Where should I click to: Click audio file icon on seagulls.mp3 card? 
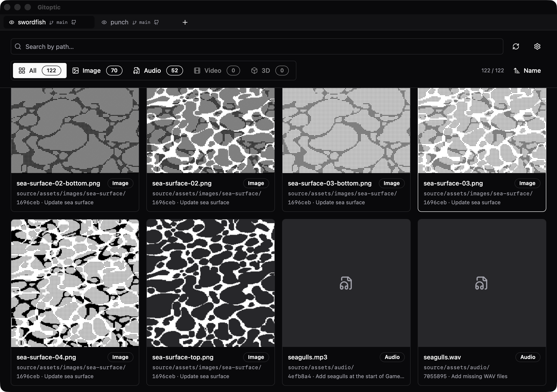346,283
